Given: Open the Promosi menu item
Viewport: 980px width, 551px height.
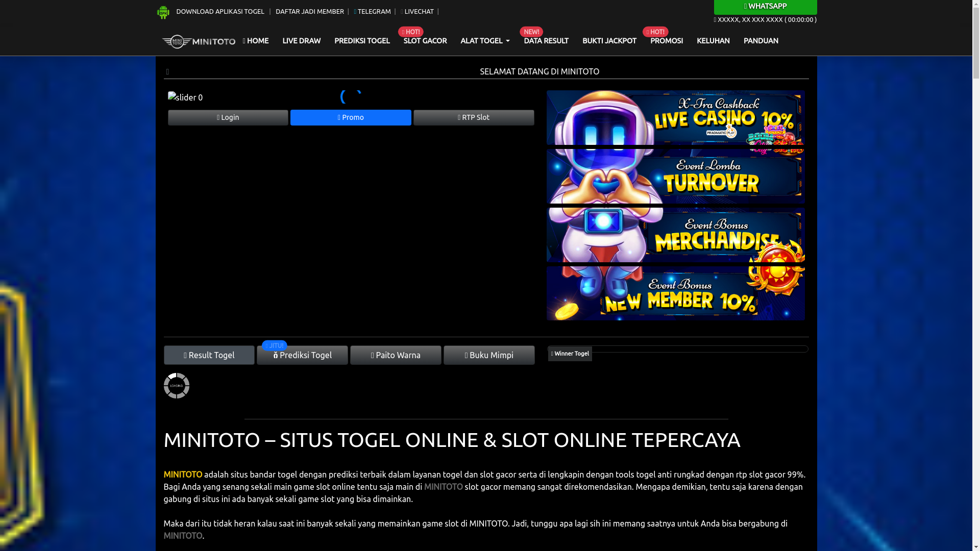Looking at the screenshot, I should pyautogui.click(x=667, y=41).
